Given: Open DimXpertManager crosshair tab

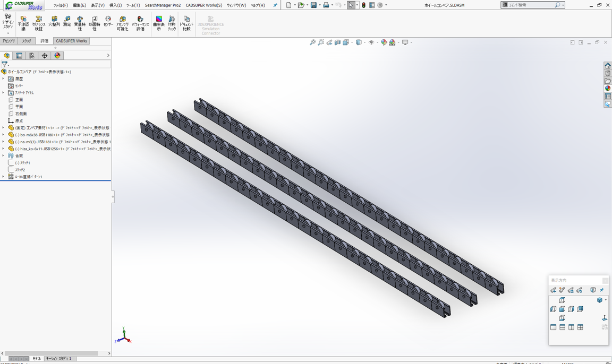Looking at the screenshot, I should (x=45, y=56).
